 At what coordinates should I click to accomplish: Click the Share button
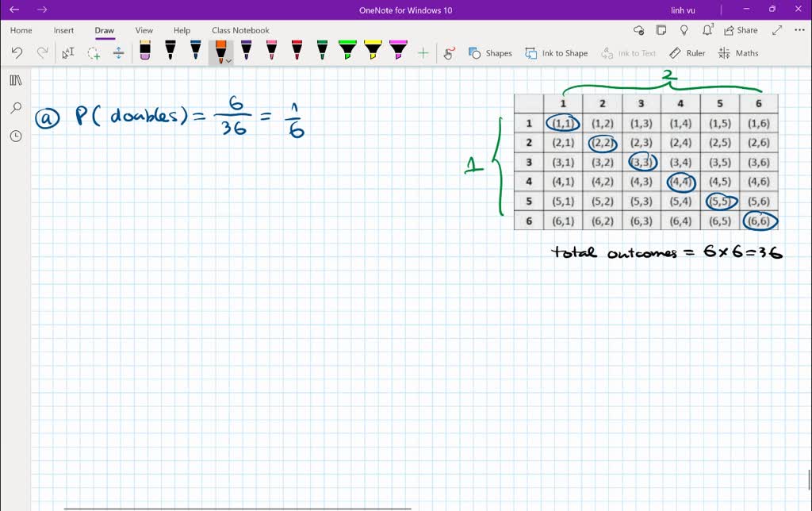coord(741,29)
